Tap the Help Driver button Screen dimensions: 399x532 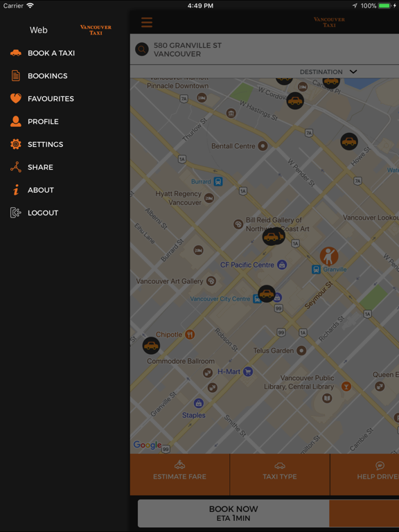pos(365,475)
